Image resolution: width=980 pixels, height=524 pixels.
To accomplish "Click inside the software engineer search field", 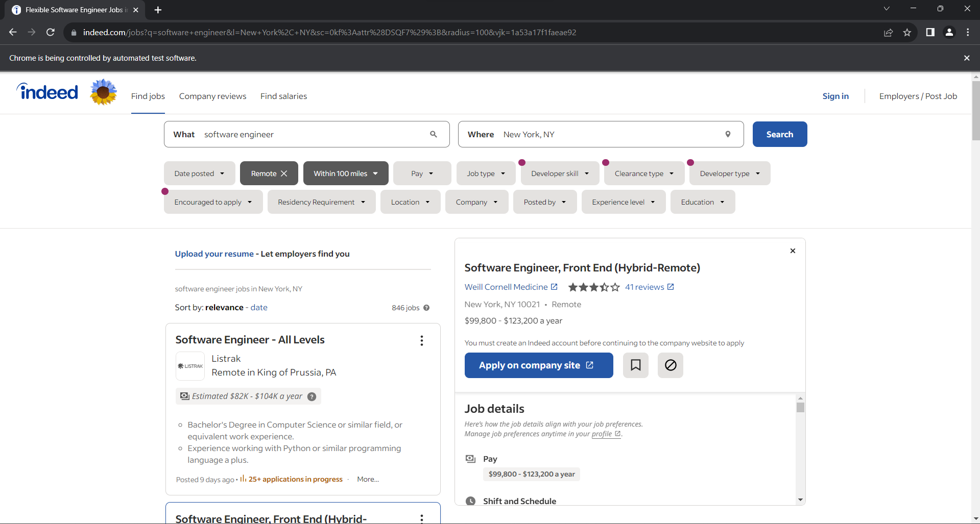I will click(306, 134).
